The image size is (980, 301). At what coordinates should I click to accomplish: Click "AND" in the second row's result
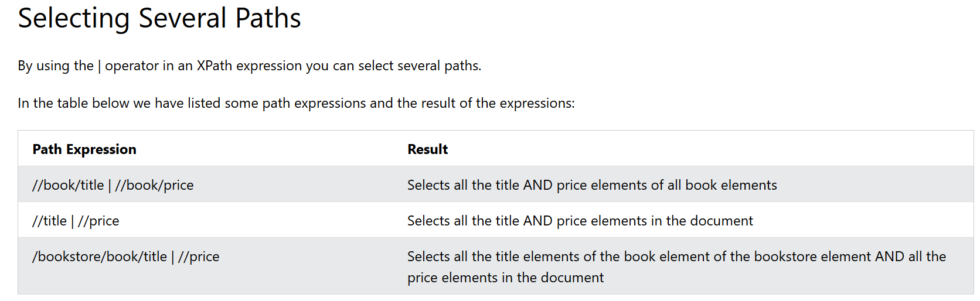tap(537, 221)
